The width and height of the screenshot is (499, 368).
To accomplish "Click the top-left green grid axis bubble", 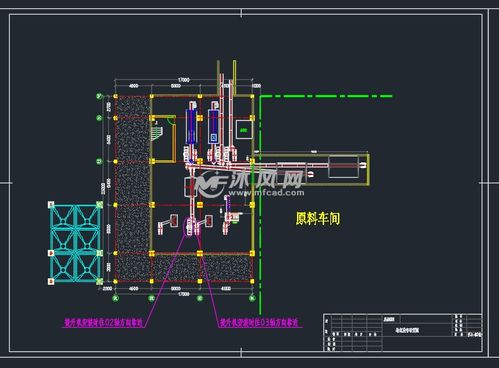I will click(99, 96).
